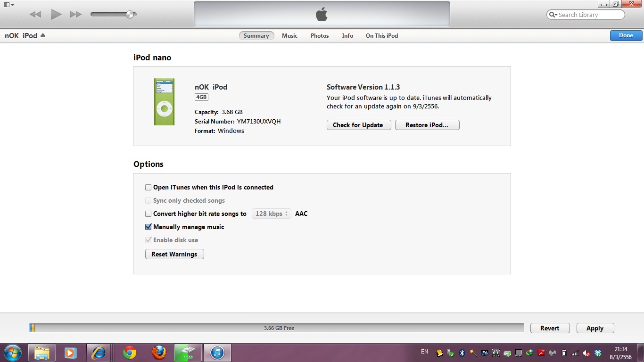644x362 pixels.
Task: Click the iTunes taskbar icon
Action: 217,353
